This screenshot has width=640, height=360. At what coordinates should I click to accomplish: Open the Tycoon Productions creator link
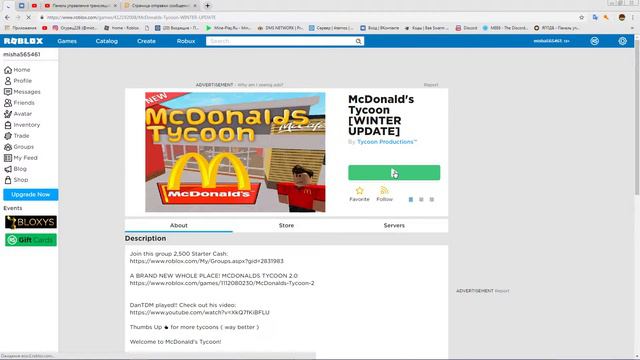coord(387,142)
